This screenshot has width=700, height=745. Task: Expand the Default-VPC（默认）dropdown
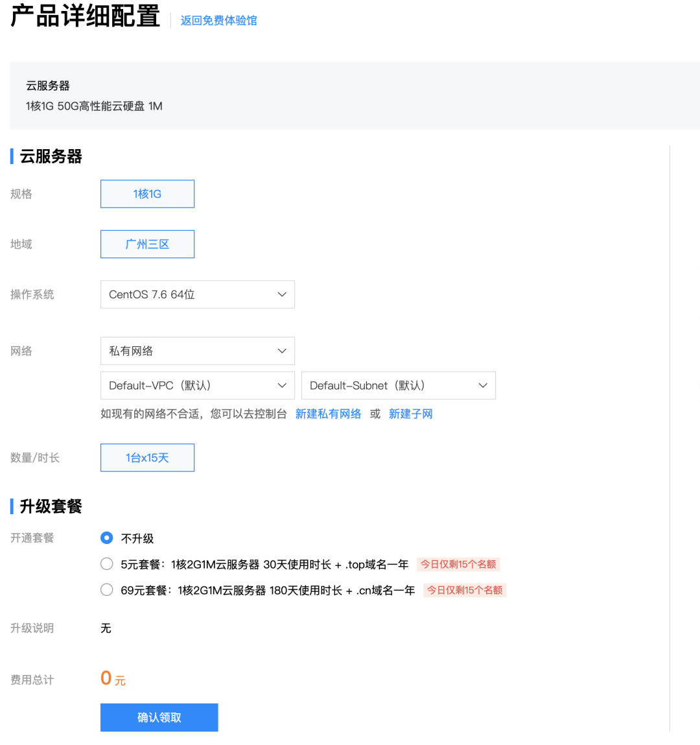point(198,385)
